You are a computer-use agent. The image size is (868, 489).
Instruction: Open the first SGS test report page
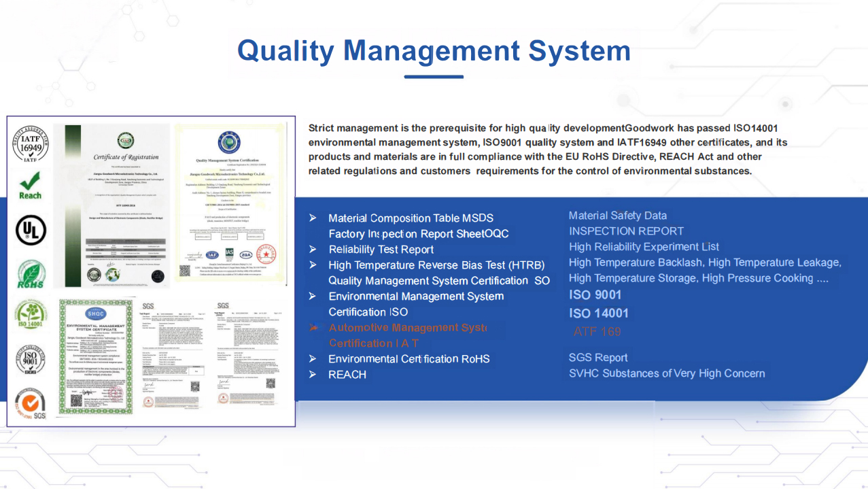point(170,354)
